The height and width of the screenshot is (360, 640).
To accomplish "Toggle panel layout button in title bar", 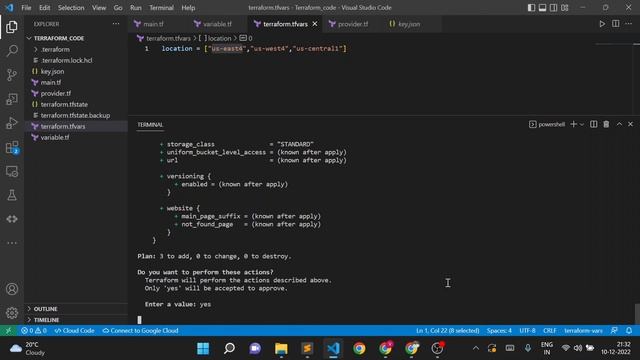I will [x=542, y=8].
